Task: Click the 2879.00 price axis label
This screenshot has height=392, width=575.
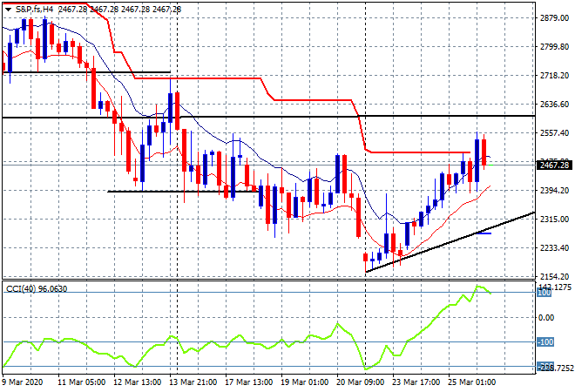Action: [554, 18]
